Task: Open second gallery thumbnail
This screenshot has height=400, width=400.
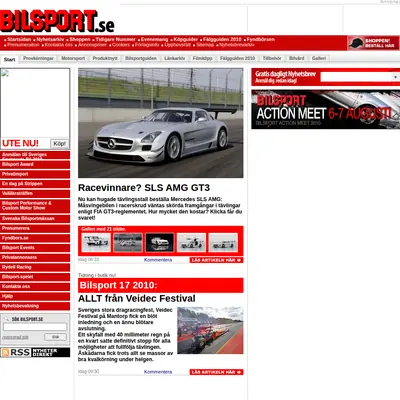Action: pyautogui.click(x=128, y=242)
